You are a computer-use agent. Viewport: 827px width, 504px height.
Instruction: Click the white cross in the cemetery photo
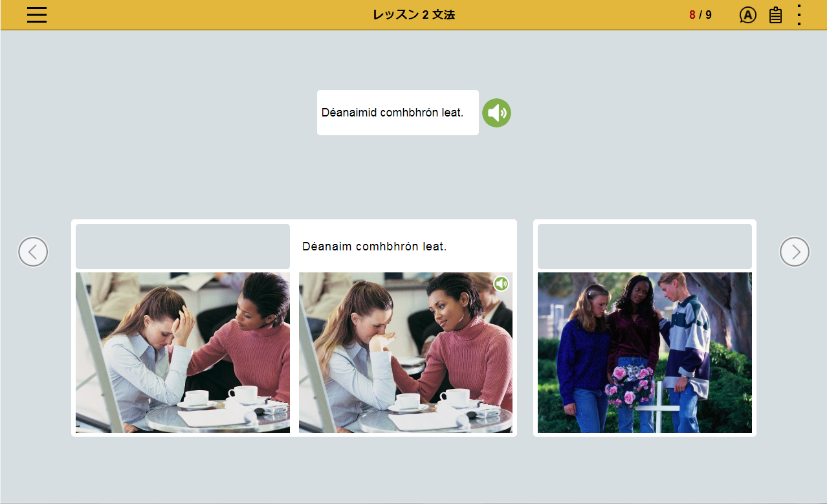coord(657,408)
